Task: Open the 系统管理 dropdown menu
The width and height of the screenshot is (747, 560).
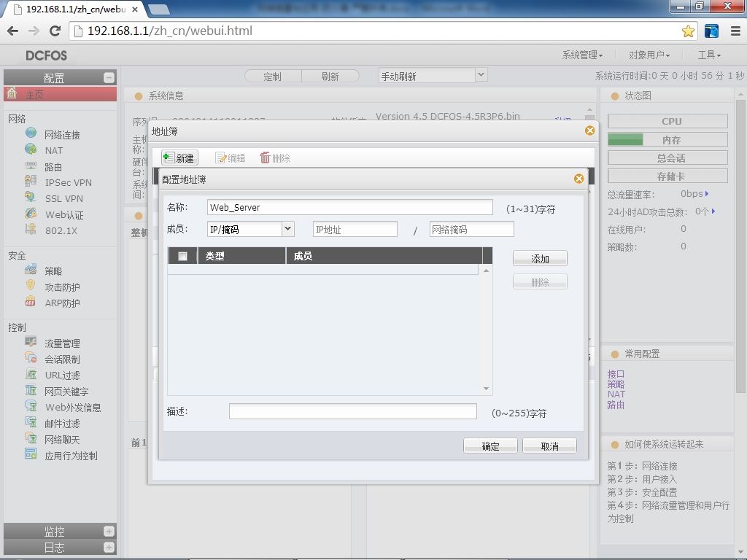Action: (582, 55)
